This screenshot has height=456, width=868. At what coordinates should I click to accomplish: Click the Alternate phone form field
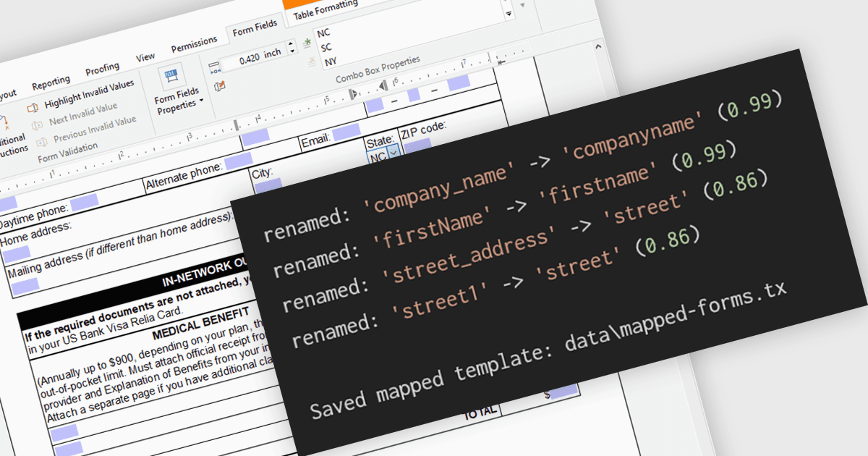pyautogui.click(x=238, y=161)
